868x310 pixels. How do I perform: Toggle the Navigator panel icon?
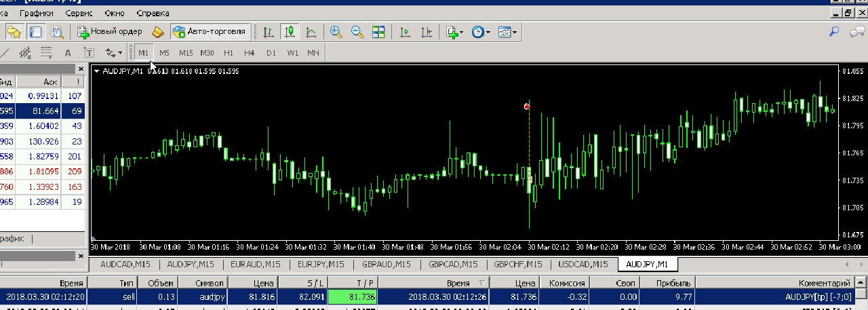[35, 31]
